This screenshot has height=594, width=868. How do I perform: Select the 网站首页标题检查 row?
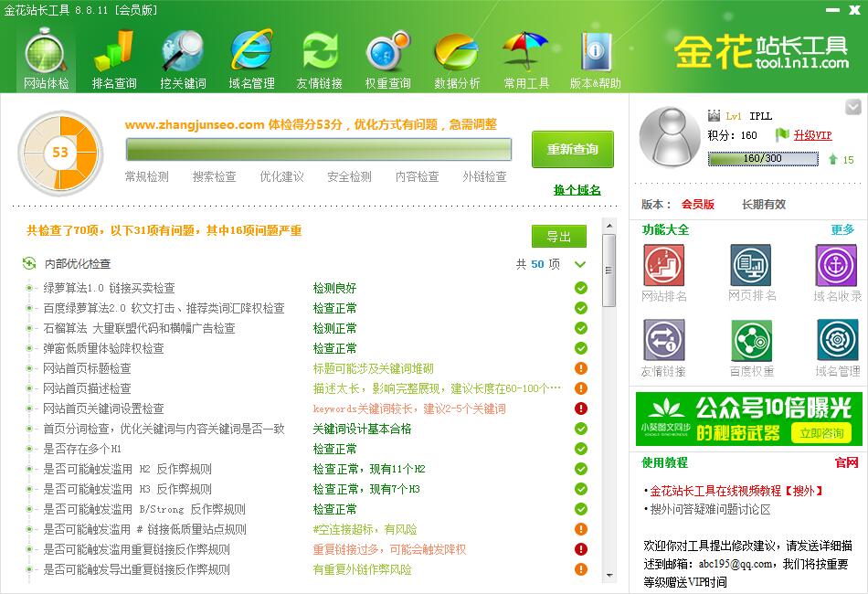click(306, 368)
